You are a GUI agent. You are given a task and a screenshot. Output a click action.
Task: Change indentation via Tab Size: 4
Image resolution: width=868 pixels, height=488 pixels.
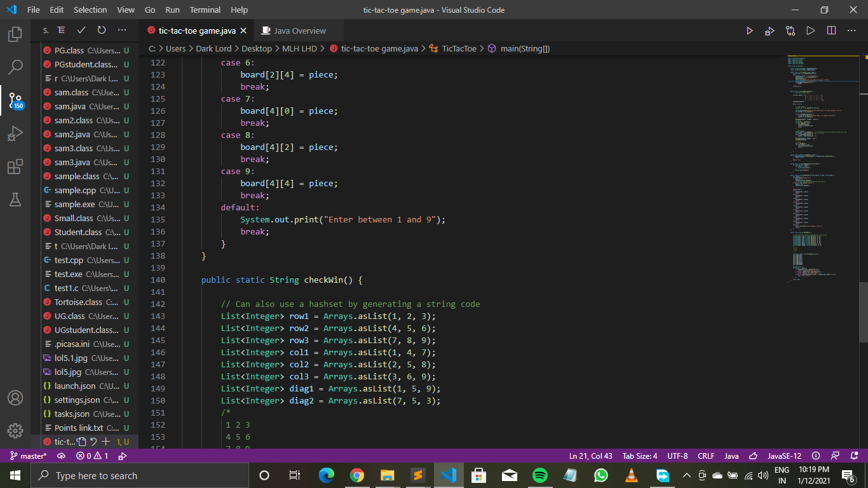coord(640,456)
